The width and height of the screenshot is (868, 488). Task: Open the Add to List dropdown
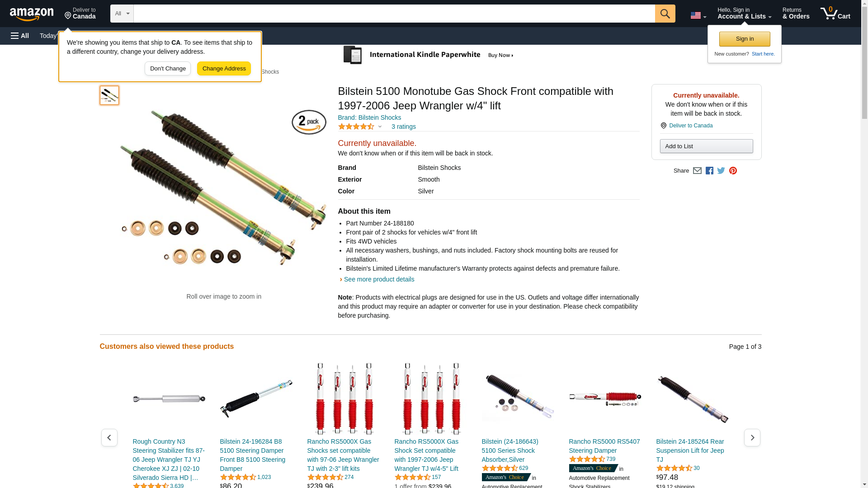pos(706,146)
